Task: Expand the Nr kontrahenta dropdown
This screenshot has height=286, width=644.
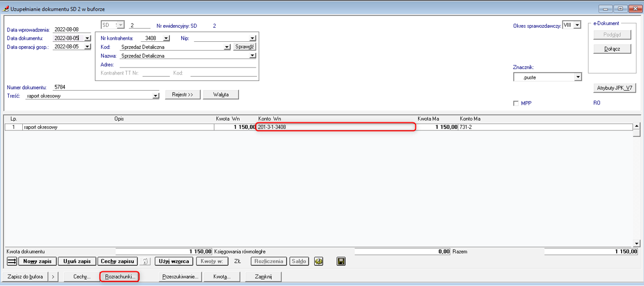Action: coord(166,39)
